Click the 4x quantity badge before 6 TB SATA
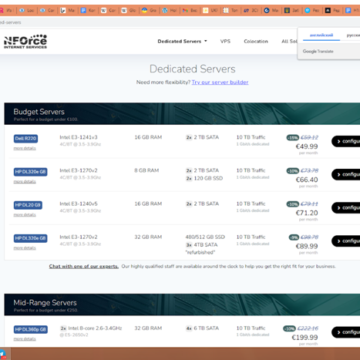Screen dimensions: 360x360 point(189,328)
